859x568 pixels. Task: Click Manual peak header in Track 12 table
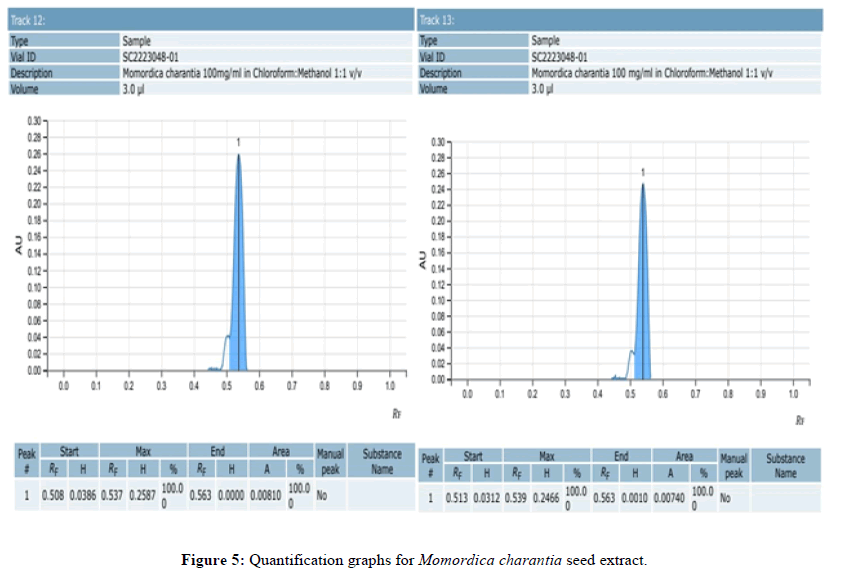pyautogui.click(x=330, y=460)
